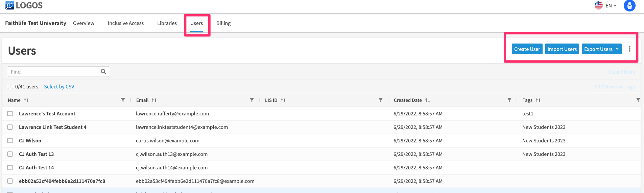This screenshot has height=193, width=644.
Task: Open the Inclusive Access tab
Action: (x=126, y=23)
